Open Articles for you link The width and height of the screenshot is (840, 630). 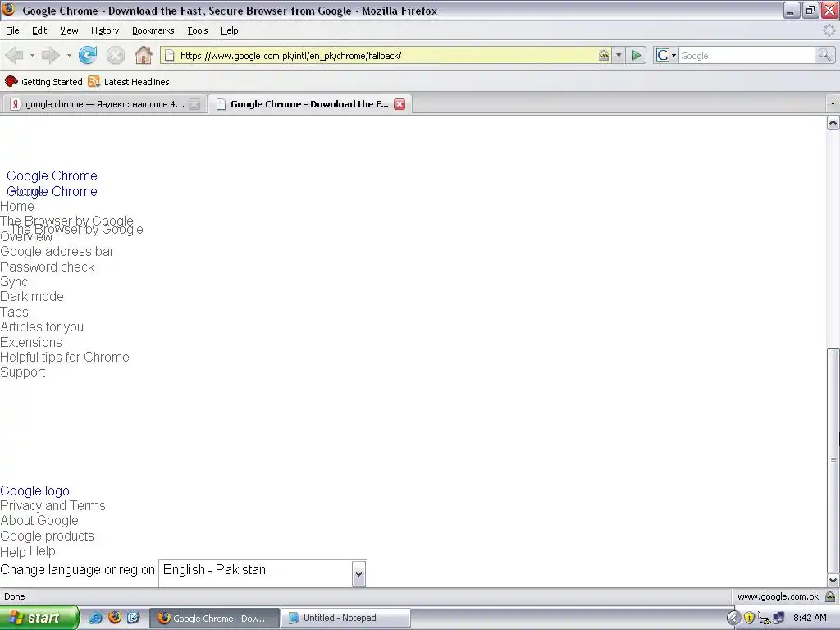42,326
